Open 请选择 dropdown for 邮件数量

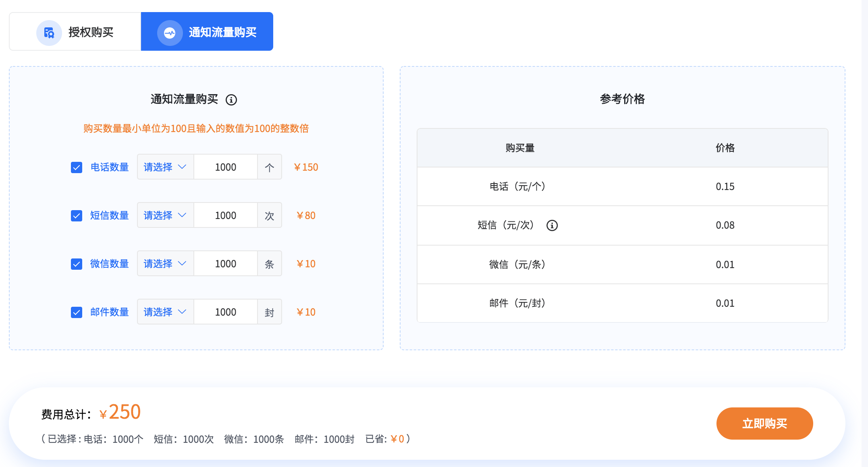[x=165, y=312]
